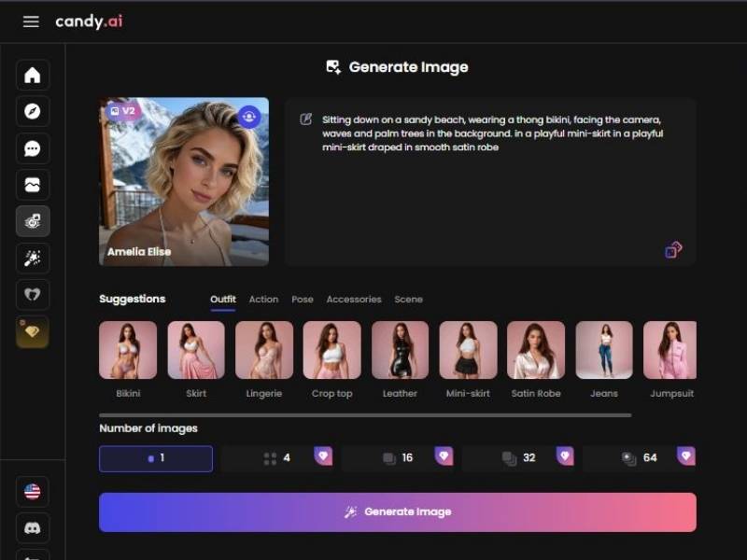
Task: Open the hamburger menu top left
Action: 31,21
